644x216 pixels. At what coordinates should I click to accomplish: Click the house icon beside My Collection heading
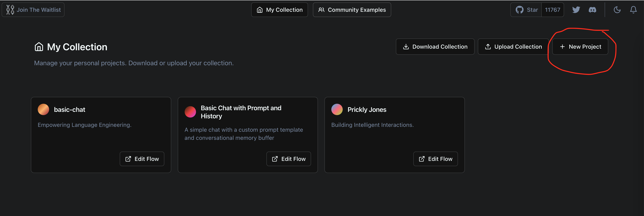coord(39,47)
